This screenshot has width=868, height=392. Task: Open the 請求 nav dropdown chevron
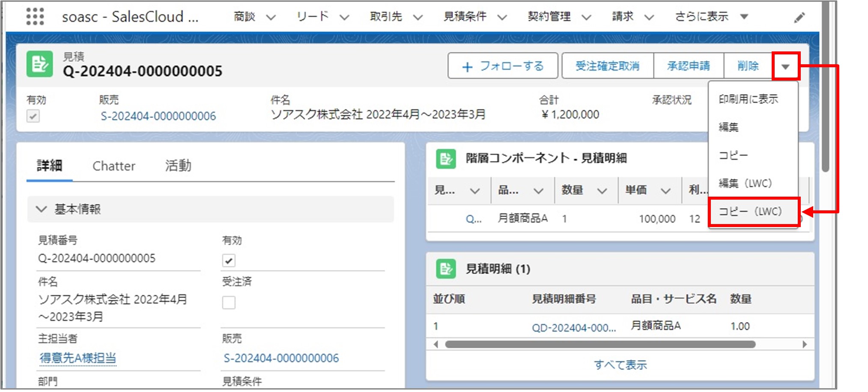[x=649, y=18]
